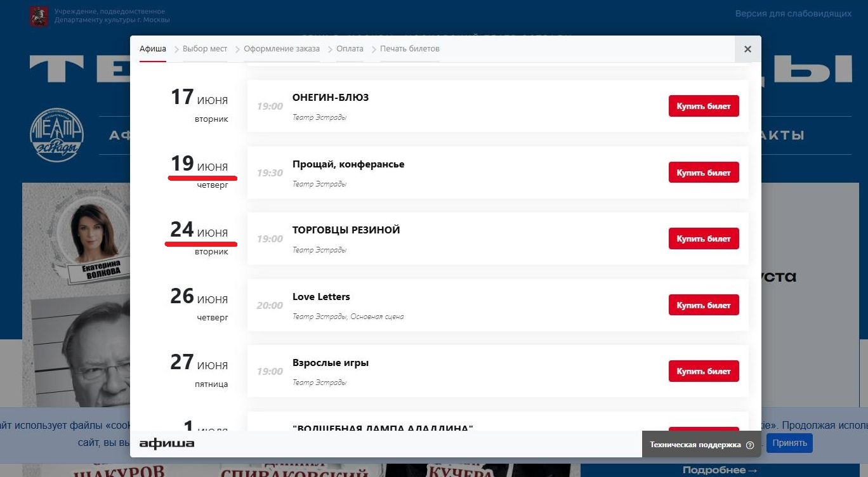Click the 19:30 time of Прощай, конферансье
868x477 pixels.
(x=270, y=173)
